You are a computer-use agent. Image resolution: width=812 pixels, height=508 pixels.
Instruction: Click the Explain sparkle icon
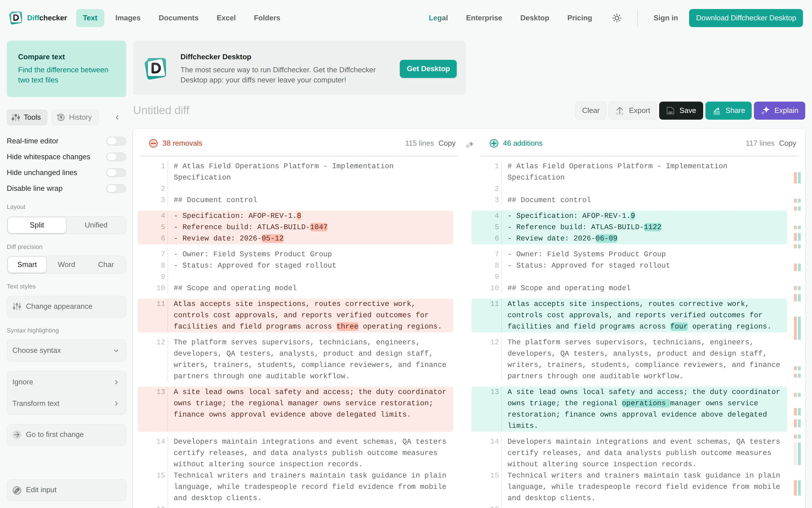tap(765, 111)
